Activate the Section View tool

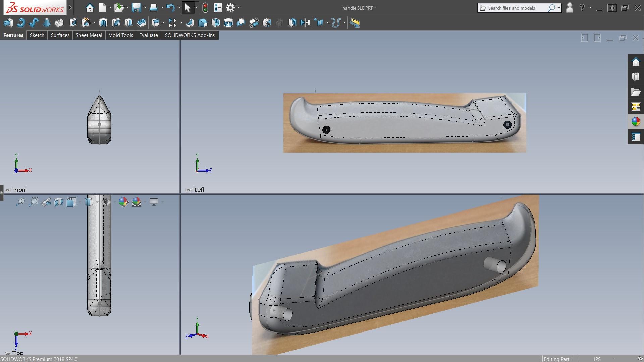pos(59,202)
